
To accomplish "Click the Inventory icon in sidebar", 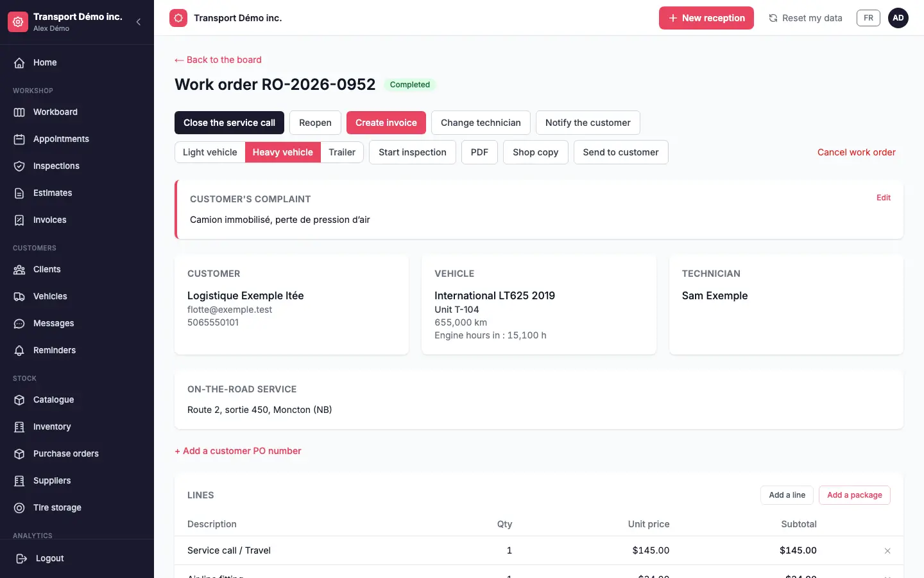I will coord(19,427).
